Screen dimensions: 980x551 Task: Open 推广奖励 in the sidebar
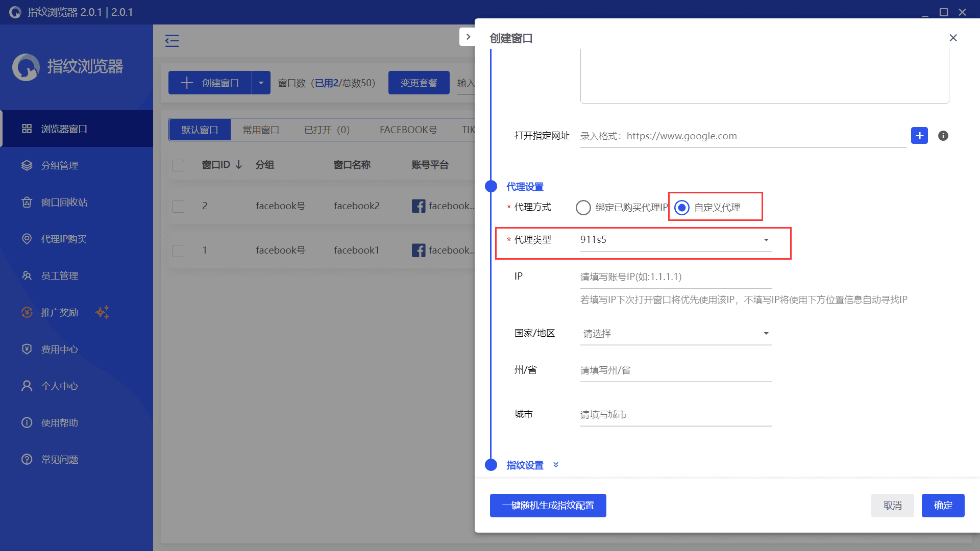tap(60, 312)
